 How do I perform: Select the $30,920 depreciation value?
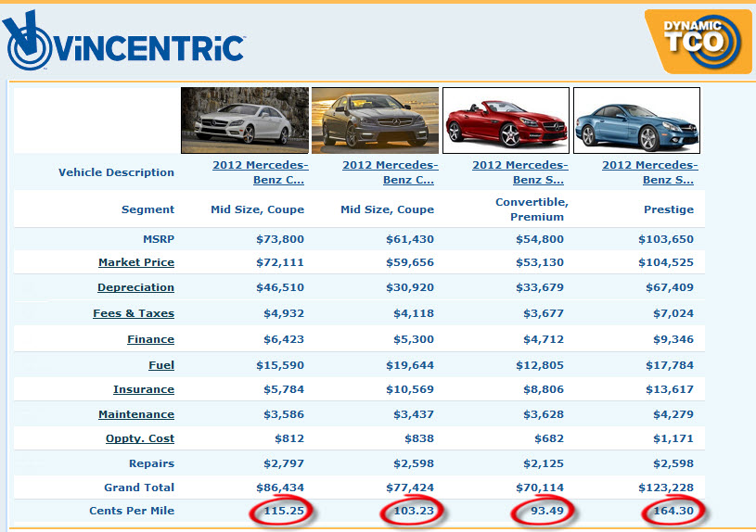[x=410, y=287]
